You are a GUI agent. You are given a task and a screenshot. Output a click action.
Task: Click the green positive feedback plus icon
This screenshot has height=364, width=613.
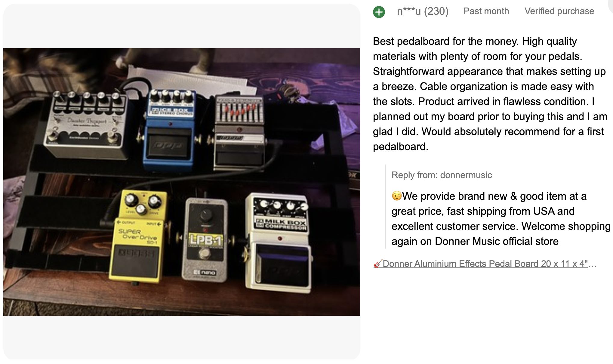[x=379, y=12]
